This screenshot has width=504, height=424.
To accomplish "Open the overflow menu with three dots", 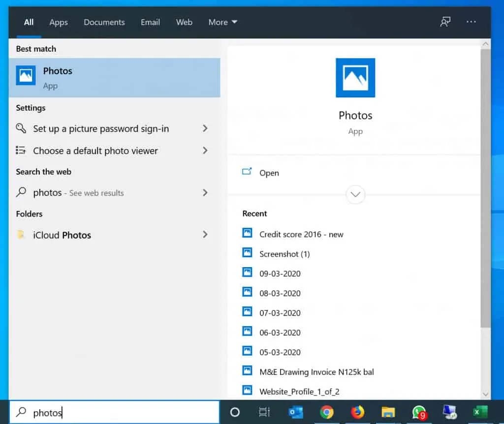I will click(471, 22).
